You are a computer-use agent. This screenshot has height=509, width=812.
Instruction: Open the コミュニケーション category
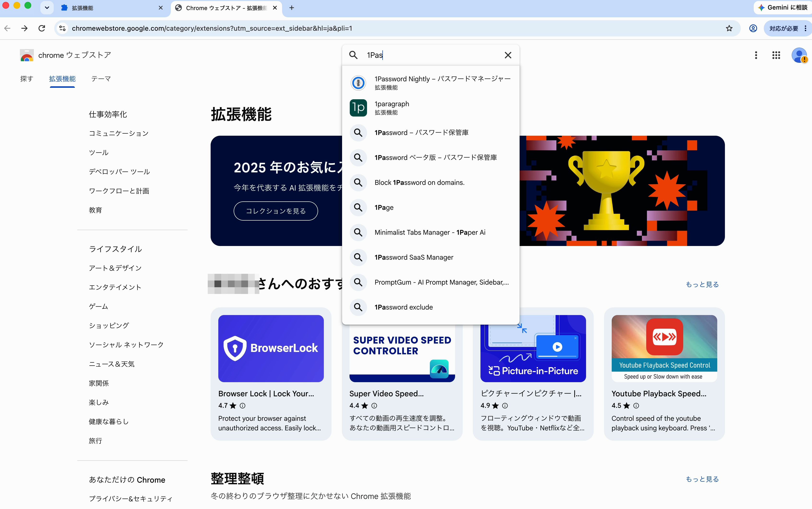(119, 133)
